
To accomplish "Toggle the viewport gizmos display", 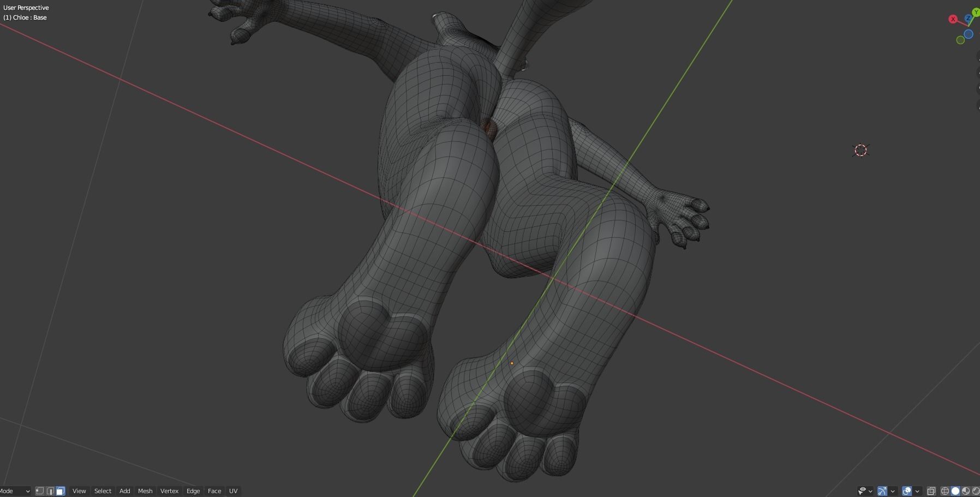I will point(882,491).
